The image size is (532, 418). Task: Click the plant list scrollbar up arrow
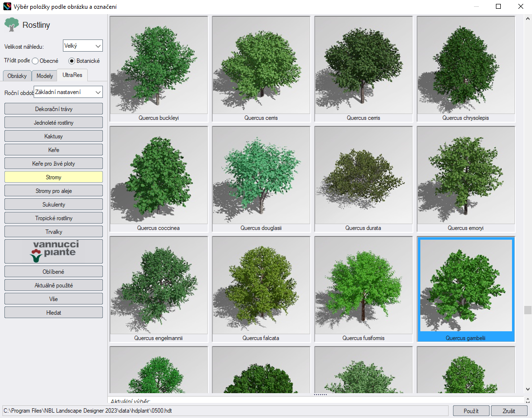tap(528, 19)
